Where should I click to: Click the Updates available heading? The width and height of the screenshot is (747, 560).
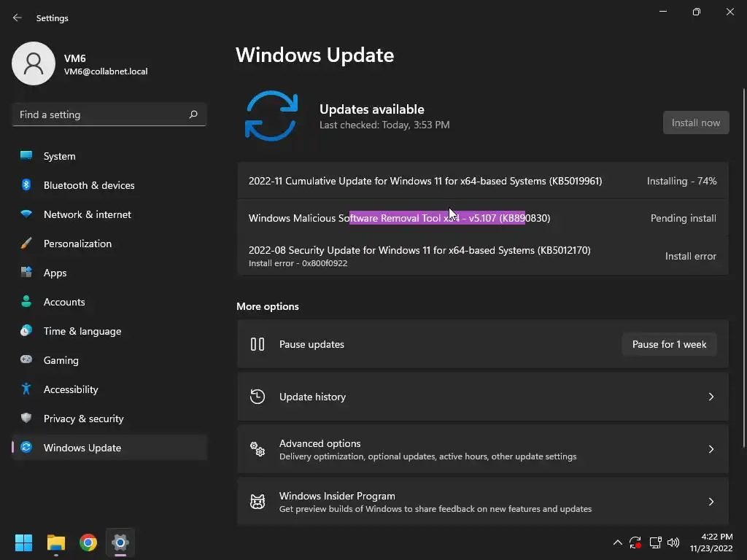[x=371, y=109]
